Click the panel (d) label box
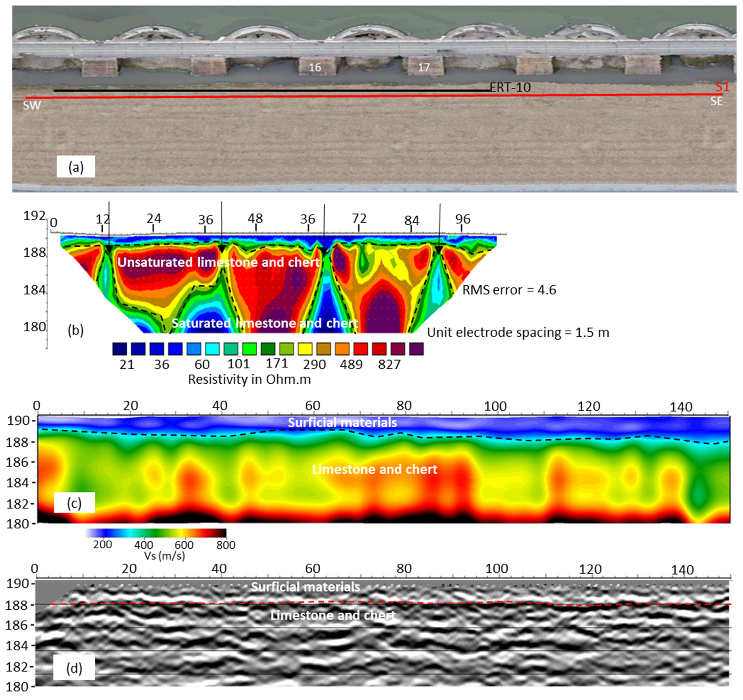The width and height of the screenshot is (743, 700). click(74, 668)
